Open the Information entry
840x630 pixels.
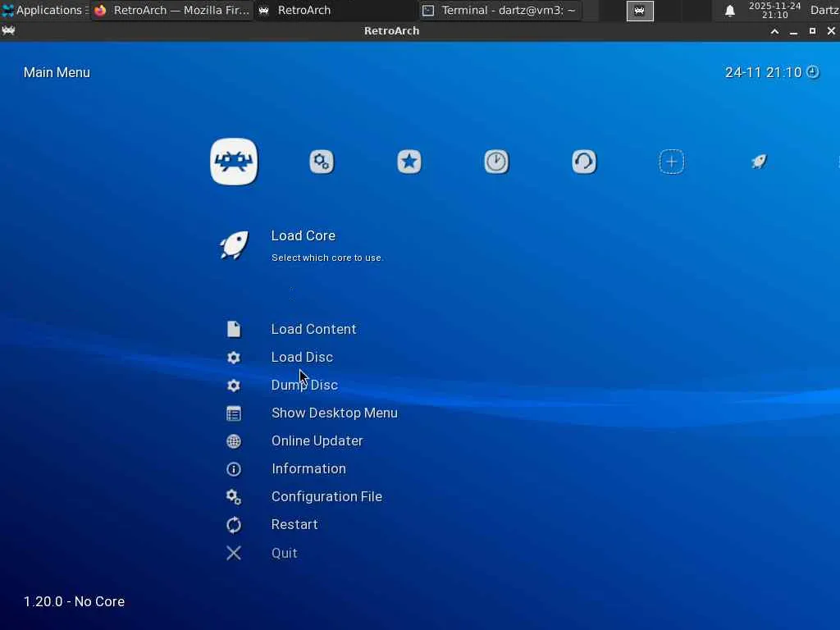point(308,468)
